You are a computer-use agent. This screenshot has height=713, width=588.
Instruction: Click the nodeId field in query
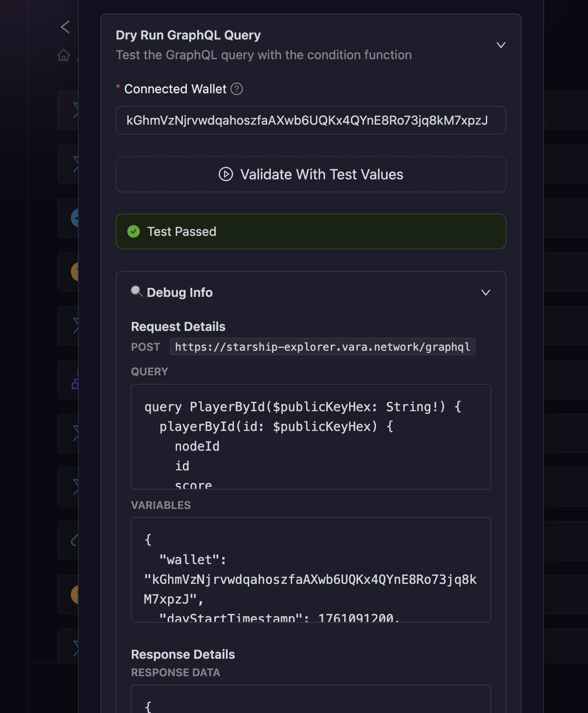point(197,446)
